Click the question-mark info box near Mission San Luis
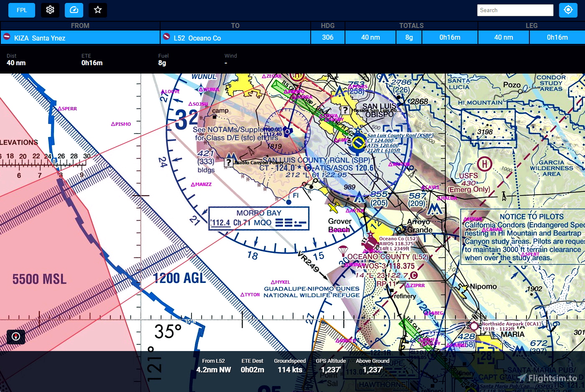Screen dimensions: 585x392 tap(345, 110)
